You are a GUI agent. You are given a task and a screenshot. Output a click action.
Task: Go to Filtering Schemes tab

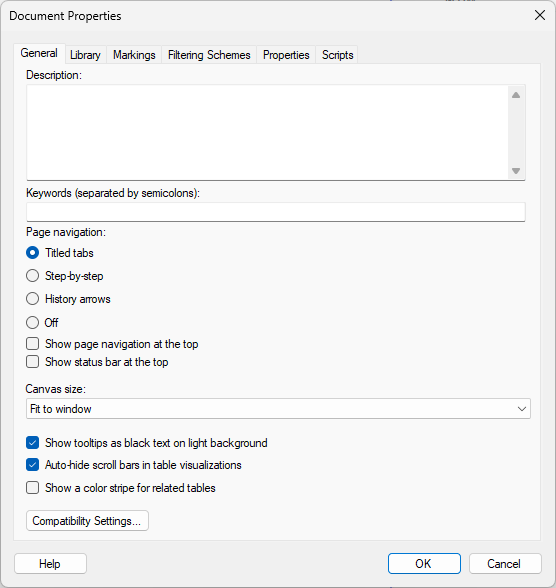pyautogui.click(x=209, y=55)
